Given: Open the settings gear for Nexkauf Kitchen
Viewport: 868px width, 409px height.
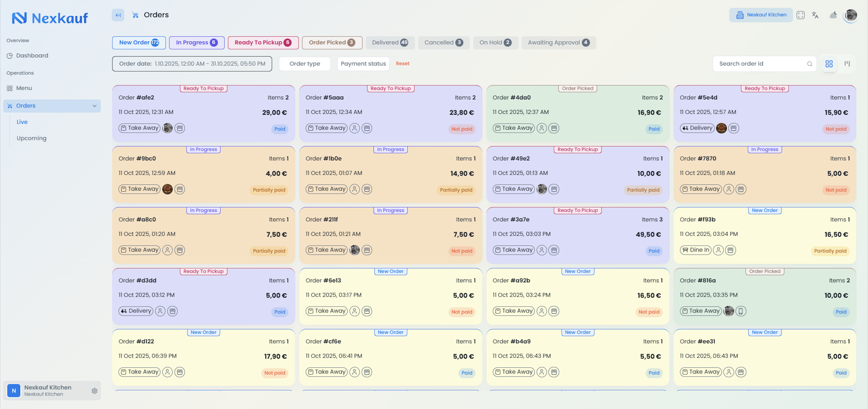Looking at the screenshot, I should tap(94, 391).
